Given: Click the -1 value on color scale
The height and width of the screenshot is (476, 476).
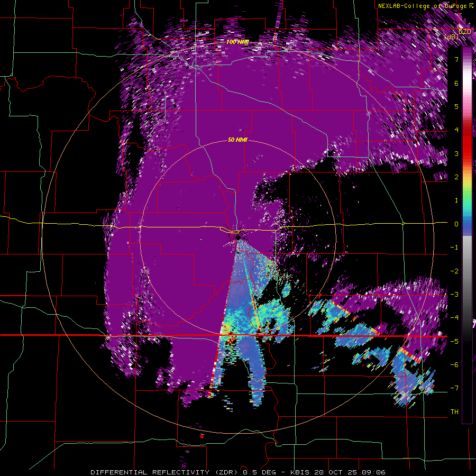Looking at the screenshot, I should pyautogui.click(x=454, y=248).
